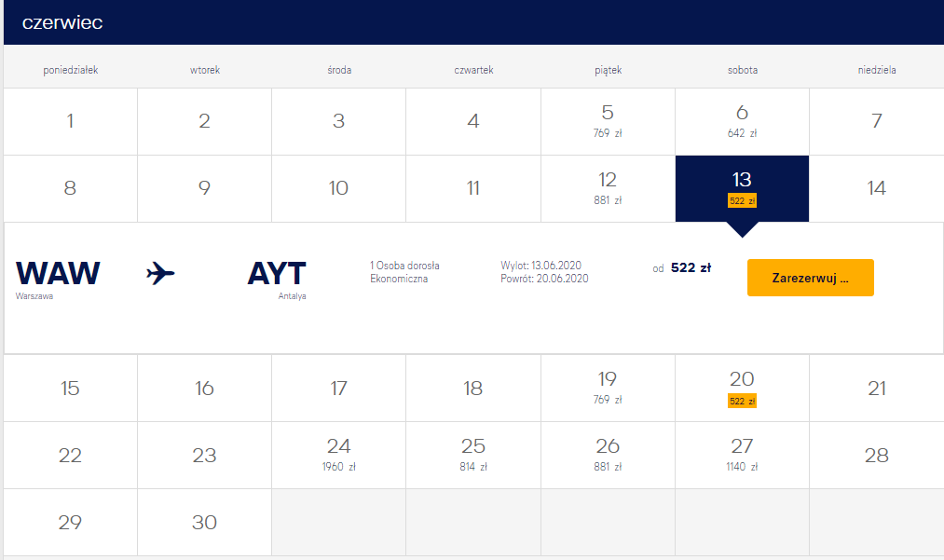Viewport: 944px width, 560px height.
Task: Select June 26 priced 881 zł
Action: tap(608, 456)
